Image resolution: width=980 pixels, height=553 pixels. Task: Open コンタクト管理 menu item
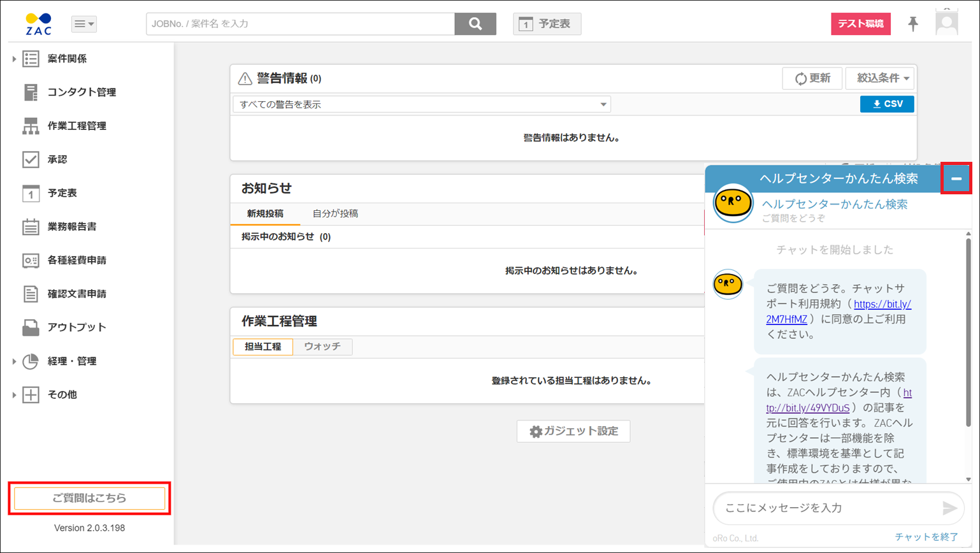[x=82, y=92]
